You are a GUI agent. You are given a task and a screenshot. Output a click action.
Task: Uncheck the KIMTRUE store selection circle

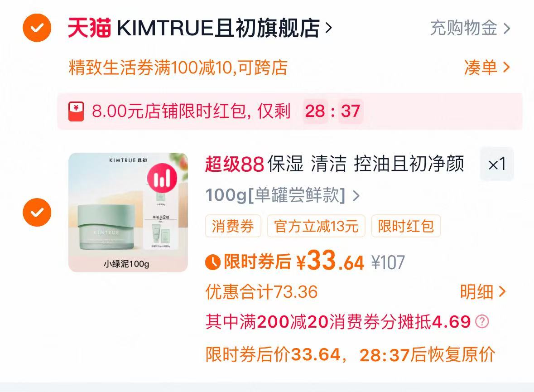coord(37,28)
